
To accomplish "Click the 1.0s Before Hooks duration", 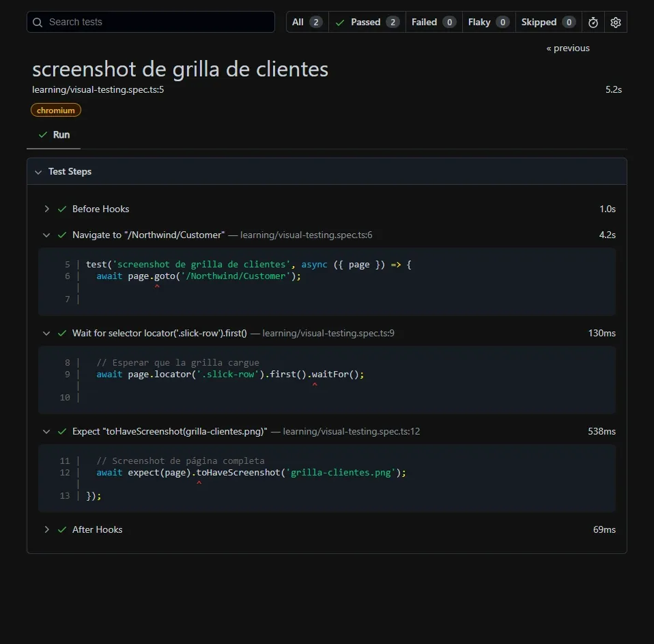I will click(608, 209).
